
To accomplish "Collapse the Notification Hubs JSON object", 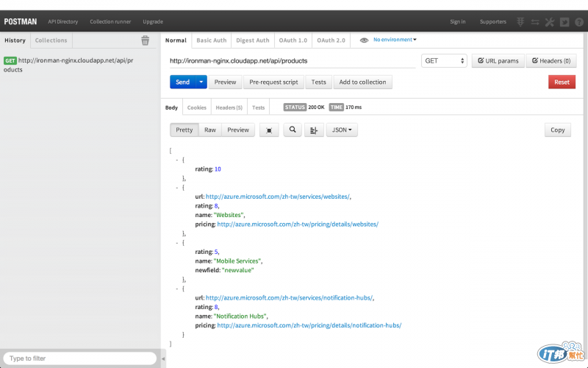I will click(x=177, y=289).
